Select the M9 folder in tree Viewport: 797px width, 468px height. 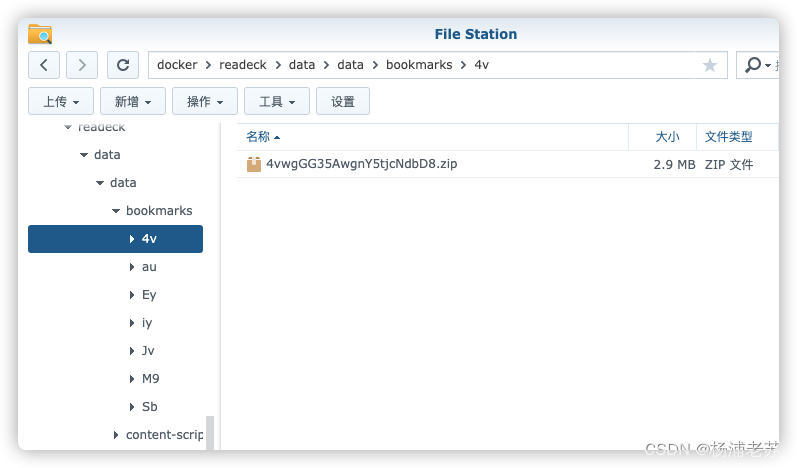coord(150,379)
